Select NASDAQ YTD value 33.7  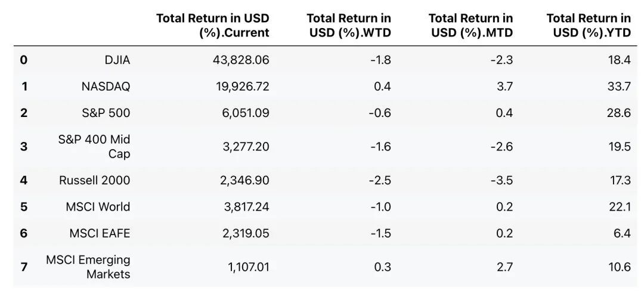coord(618,87)
